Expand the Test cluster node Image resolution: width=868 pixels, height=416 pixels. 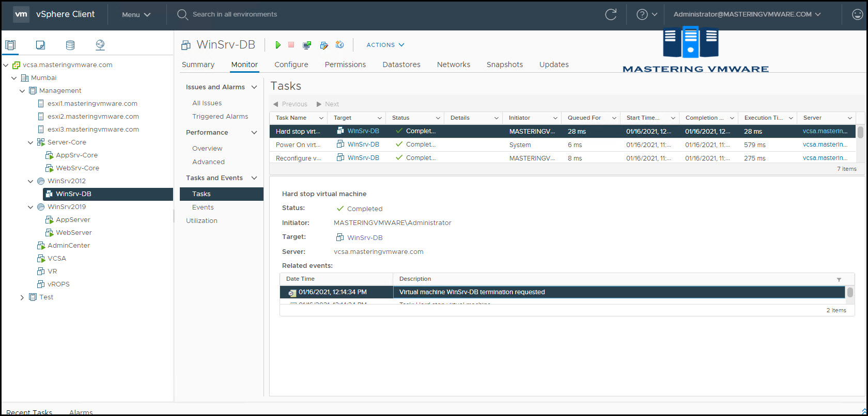(22, 297)
